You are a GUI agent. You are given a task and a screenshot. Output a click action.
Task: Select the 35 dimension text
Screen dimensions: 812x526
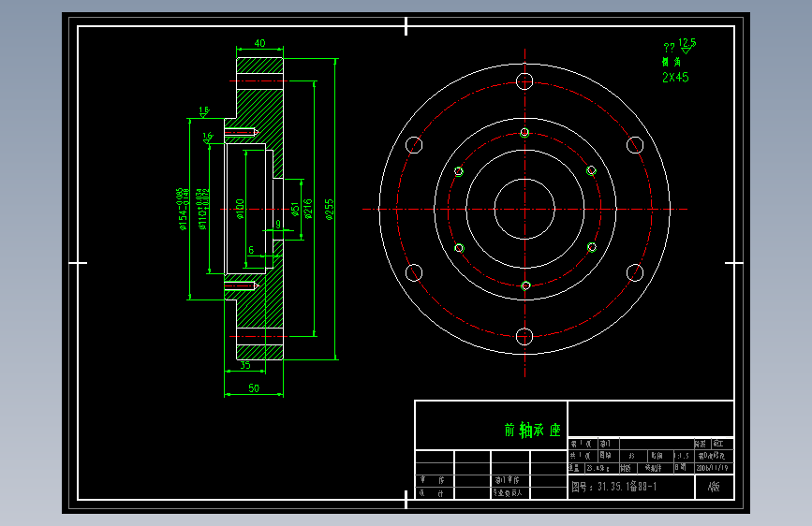[245, 365]
